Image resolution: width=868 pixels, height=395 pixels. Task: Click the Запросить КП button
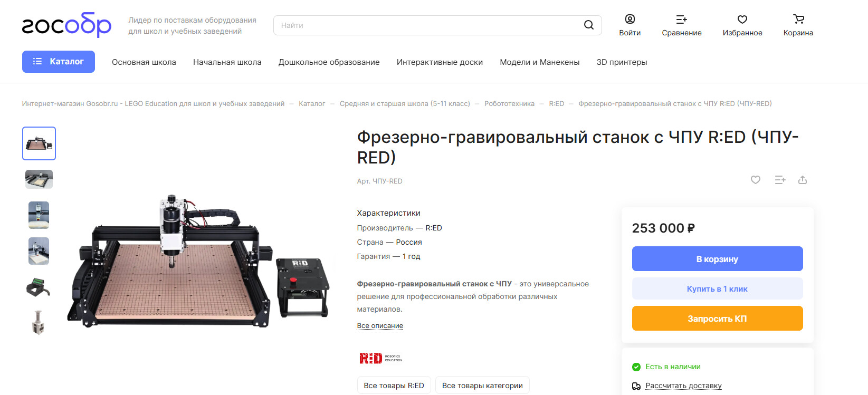pyautogui.click(x=718, y=319)
